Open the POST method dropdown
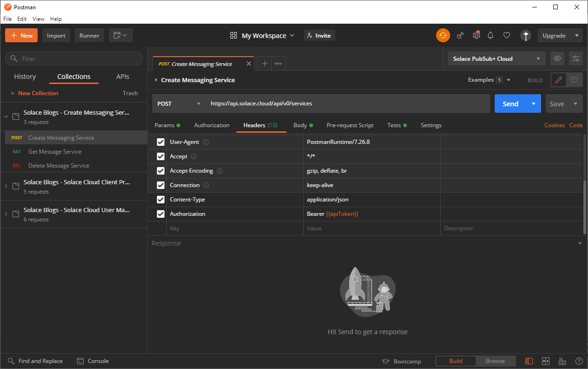This screenshot has height=369, width=588. (179, 104)
